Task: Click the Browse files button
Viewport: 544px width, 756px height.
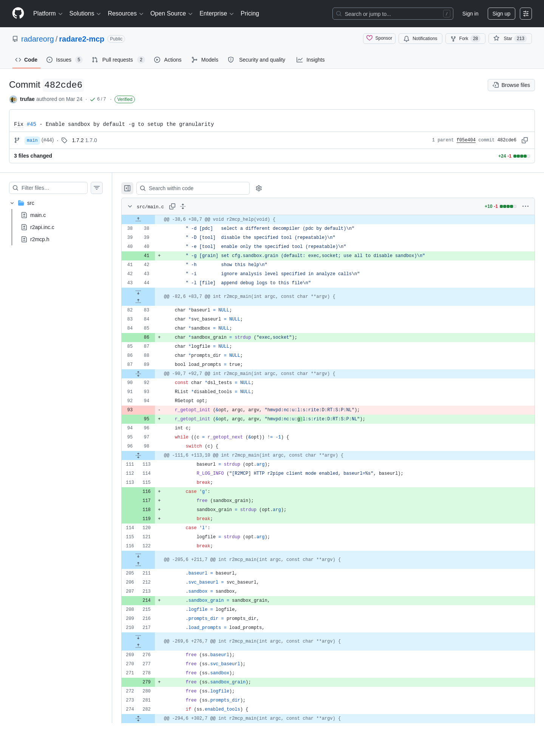Action: 511,85
